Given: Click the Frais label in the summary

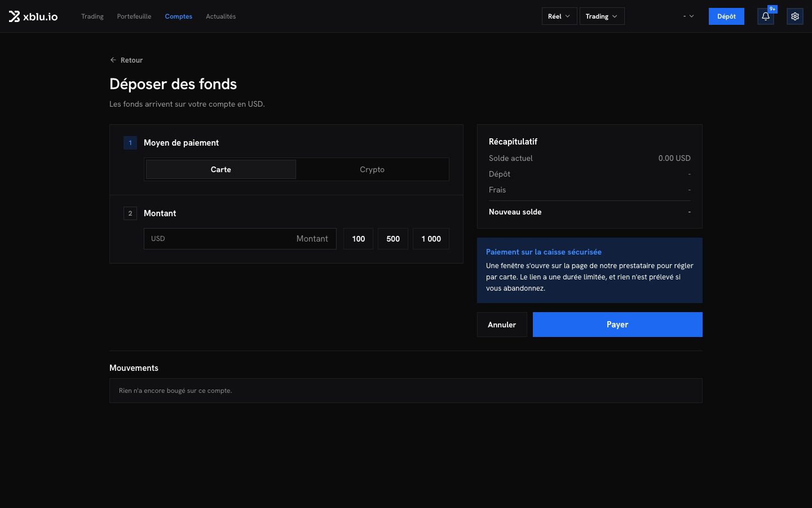Looking at the screenshot, I should click(497, 190).
